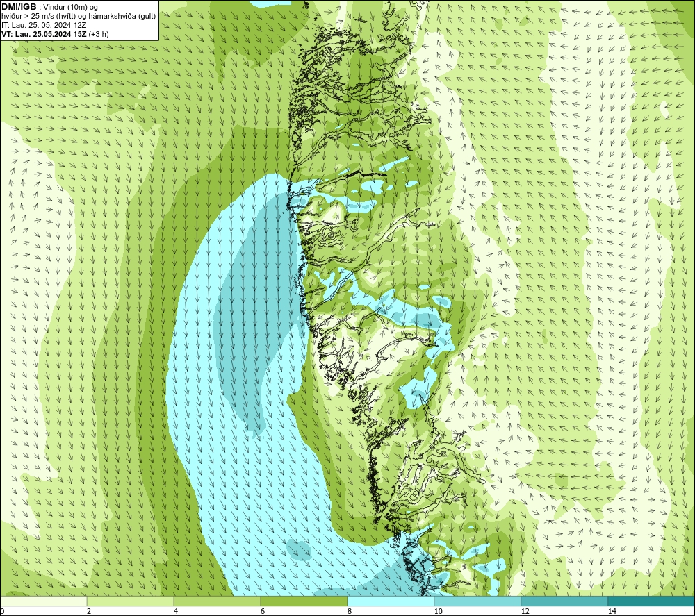
Task: Click scale label 10 on the colorbar
Action: [x=438, y=611]
